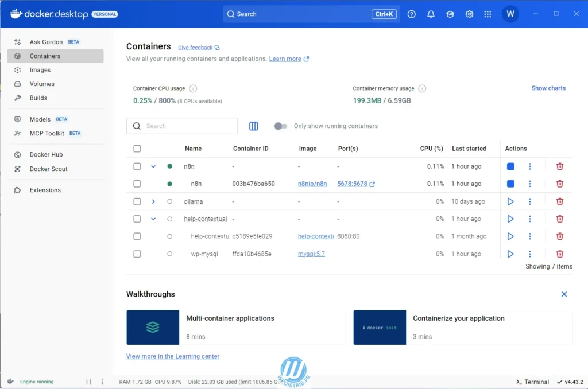Open engine options three-dot menu in status bar

(102, 382)
